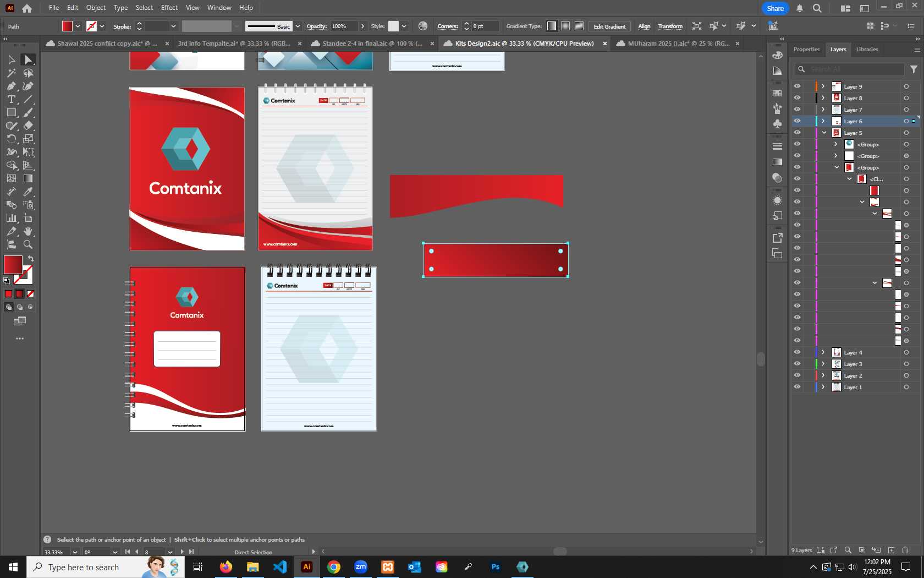Swap fill and stroke colors

pyautogui.click(x=31, y=259)
